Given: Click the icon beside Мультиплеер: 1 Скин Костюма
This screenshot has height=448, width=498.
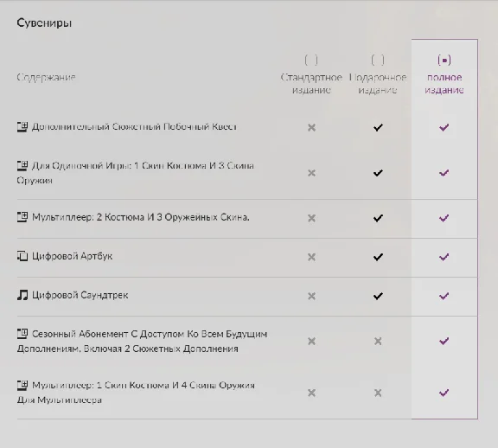Looking at the screenshot, I should [x=22, y=386].
